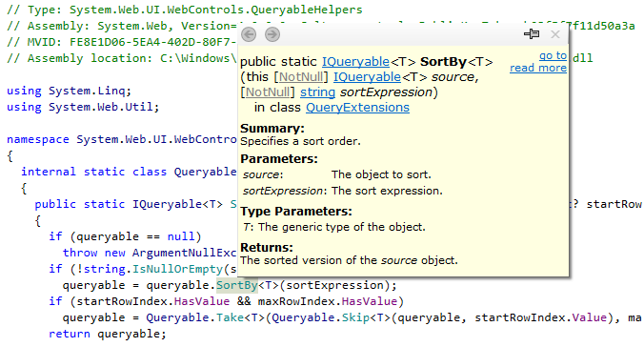This screenshot has width=644, height=347.
Task: Click the 'Returns:' heading in popup
Action: click(x=267, y=248)
